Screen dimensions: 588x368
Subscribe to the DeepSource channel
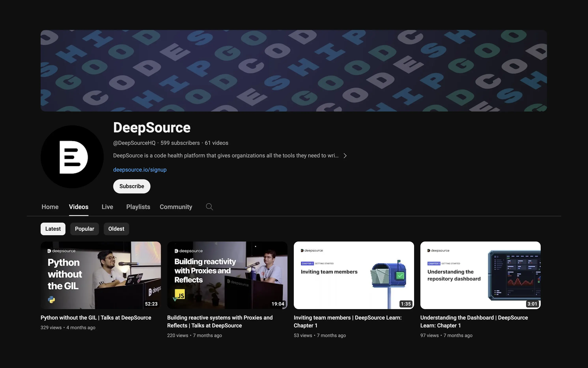[x=132, y=186]
